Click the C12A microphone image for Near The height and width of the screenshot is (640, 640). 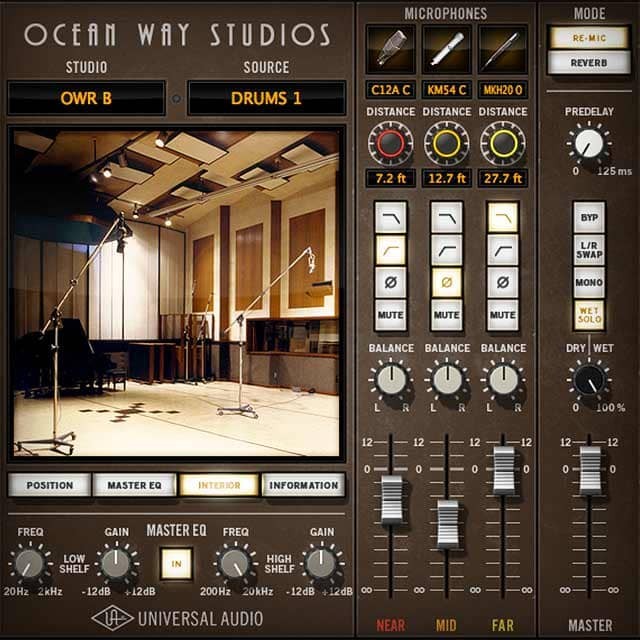390,48
